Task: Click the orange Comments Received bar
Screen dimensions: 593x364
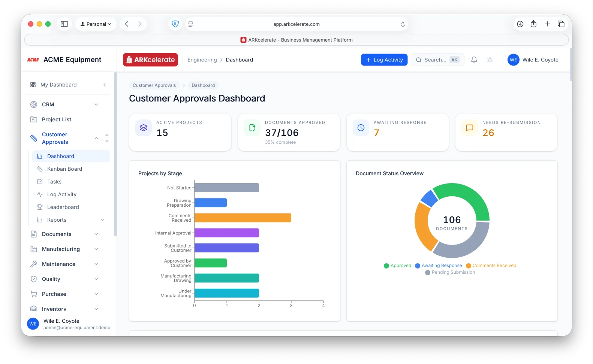Action: [x=243, y=218]
